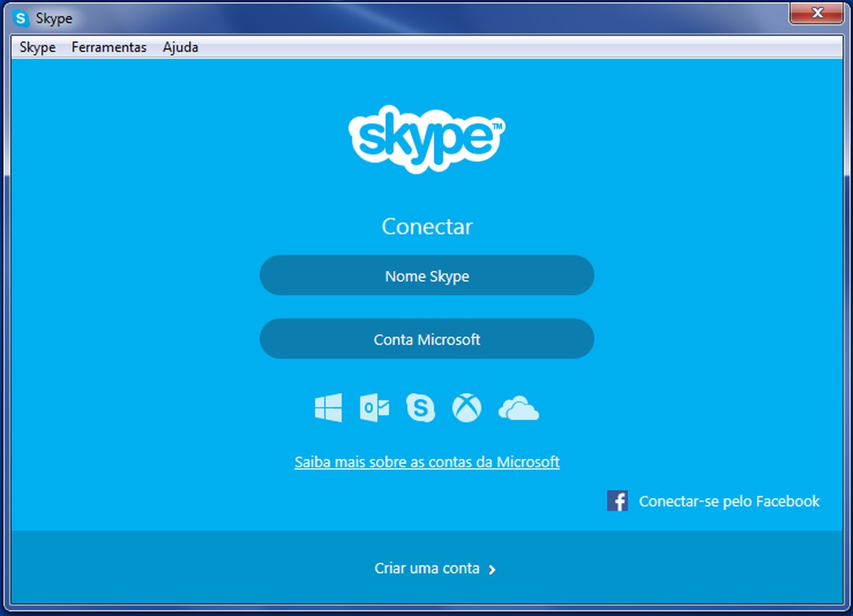This screenshot has height=616, width=853.
Task: Click the Skype icon in title bar
Action: click(22, 18)
